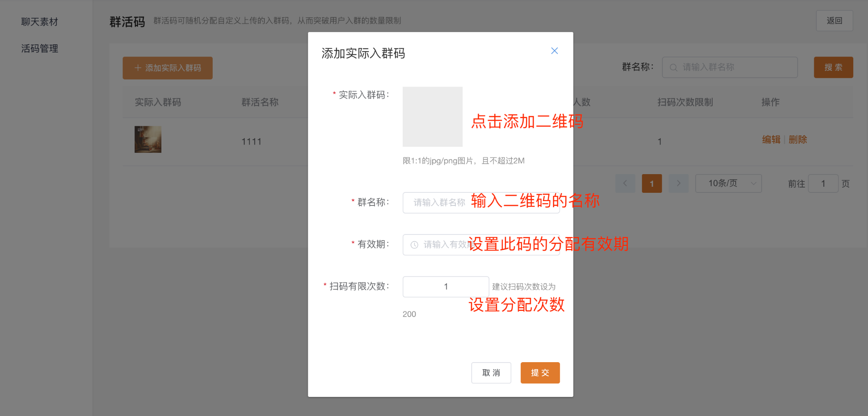Click the 添加实际入群码 button
This screenshot has width=868, height=416.
click(x=168, y=68)
